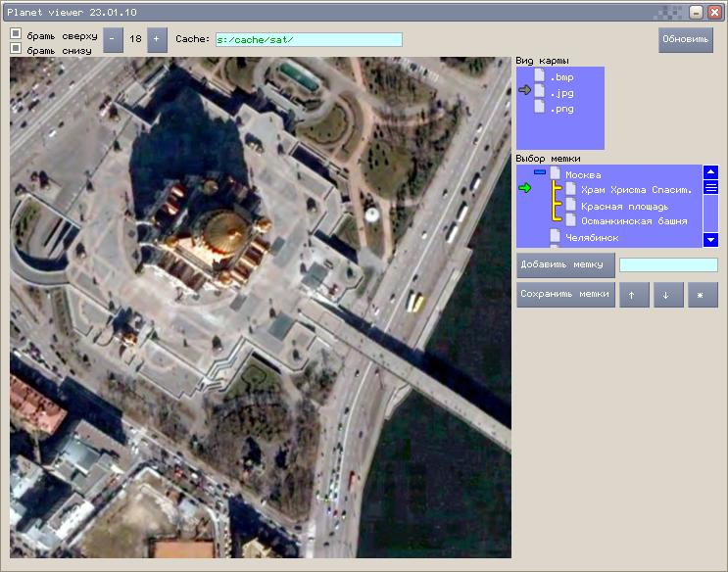Screen dimensions: 728x572
Task: Select the Красная площадь placemark
Action: 624,206
